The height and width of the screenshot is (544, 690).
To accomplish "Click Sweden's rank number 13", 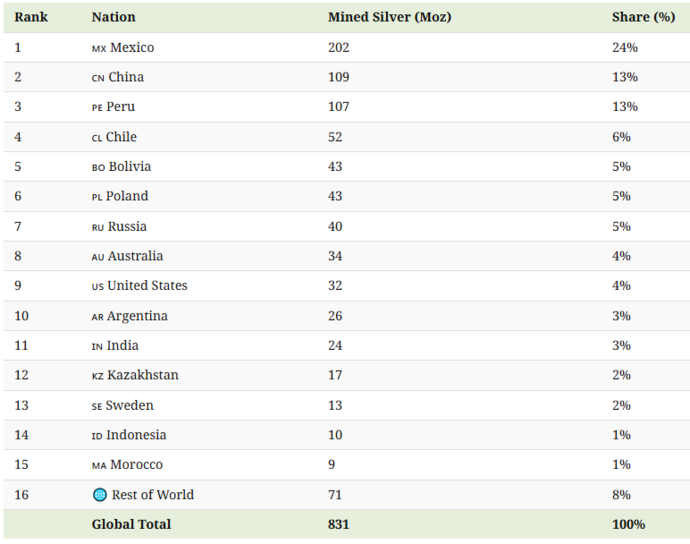I will pos(22,405).
